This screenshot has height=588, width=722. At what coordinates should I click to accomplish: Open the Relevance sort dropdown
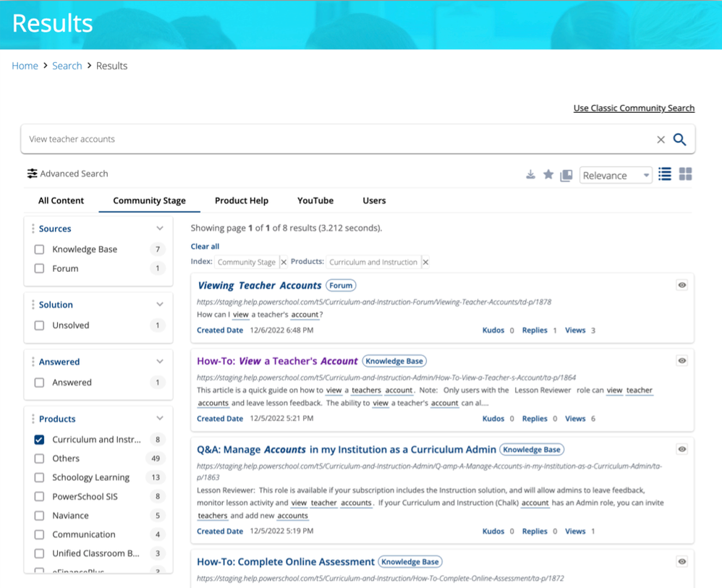pos(615,175)
